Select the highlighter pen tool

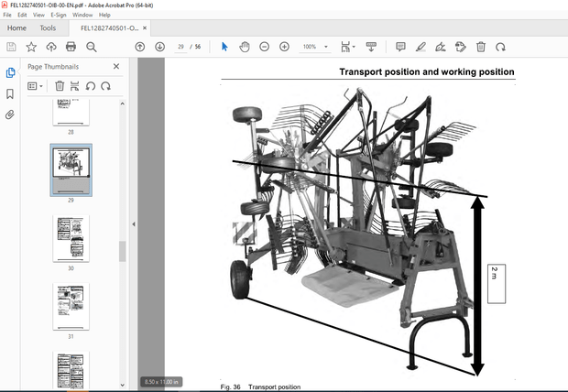(421, 47)
